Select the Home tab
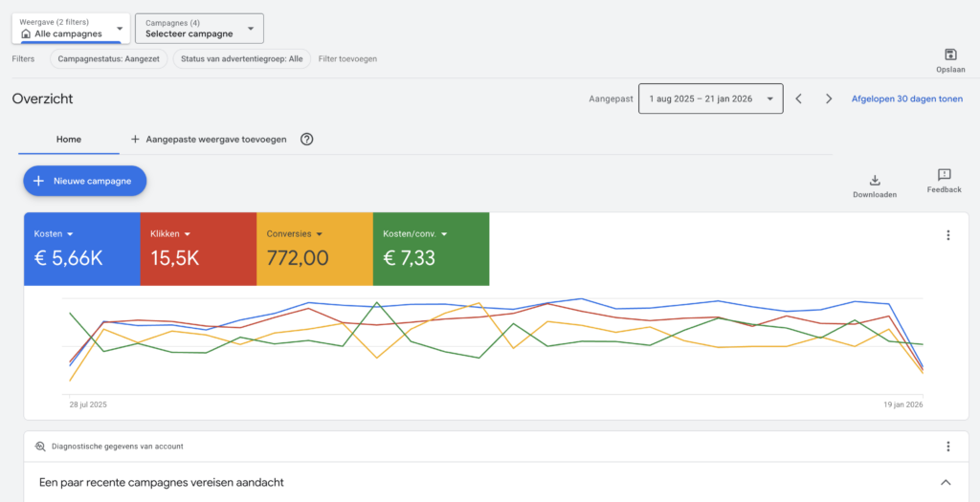Screen dimensions: 980x502 (69, 139)
